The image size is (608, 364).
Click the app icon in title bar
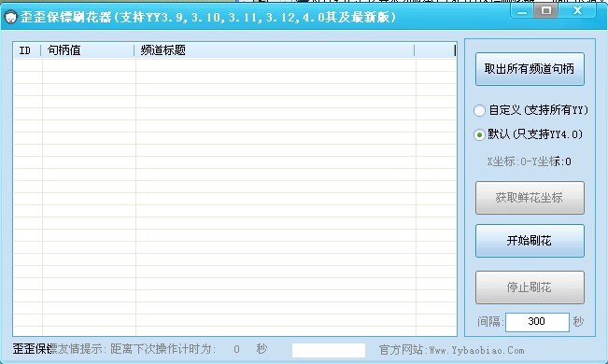pos(11,18)
